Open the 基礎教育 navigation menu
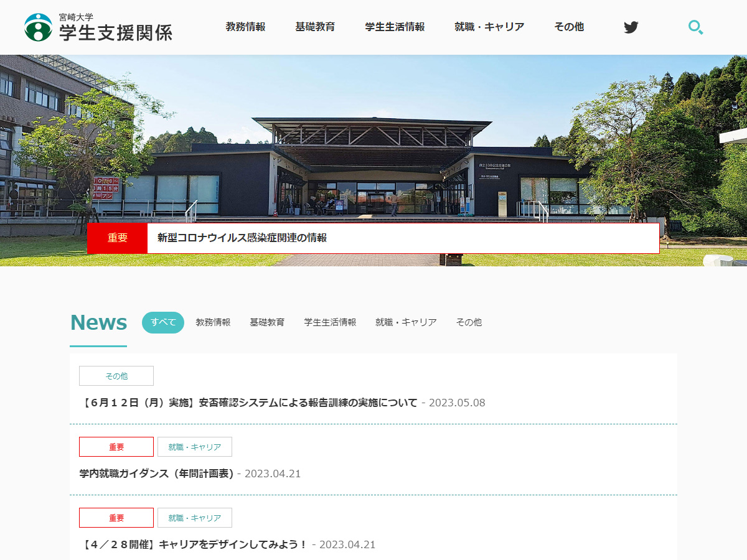 point(315,27)
